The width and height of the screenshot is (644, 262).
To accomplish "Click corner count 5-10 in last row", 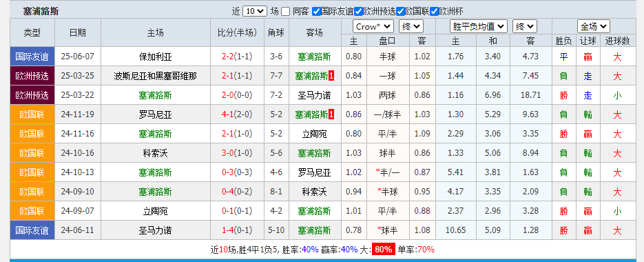I will pos(276,230).
